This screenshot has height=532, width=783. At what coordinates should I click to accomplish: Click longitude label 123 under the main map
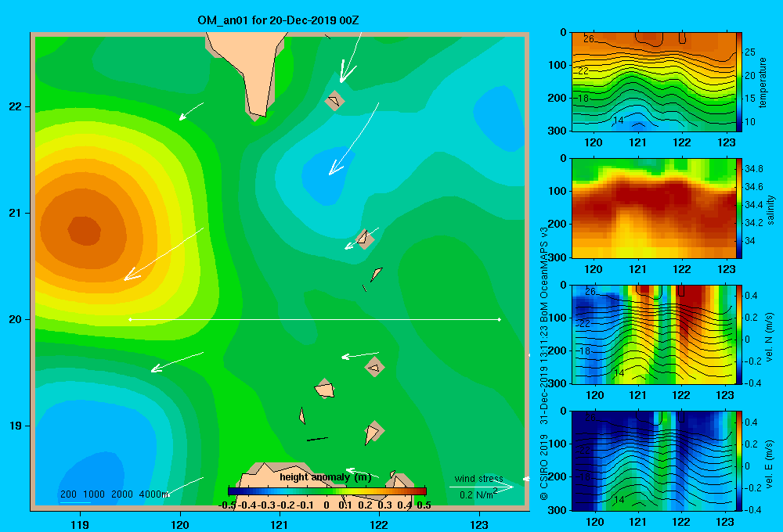click(479, 524)
